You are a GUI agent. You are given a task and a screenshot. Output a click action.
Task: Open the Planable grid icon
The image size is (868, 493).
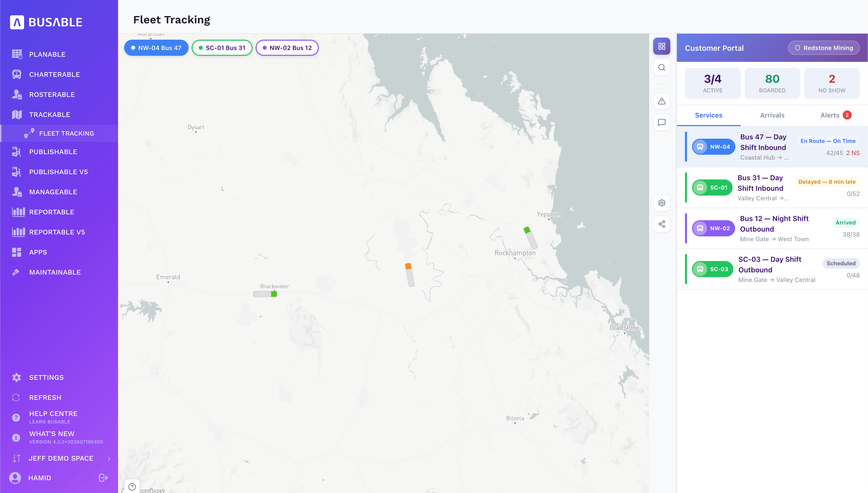click(x=17, y=54)
